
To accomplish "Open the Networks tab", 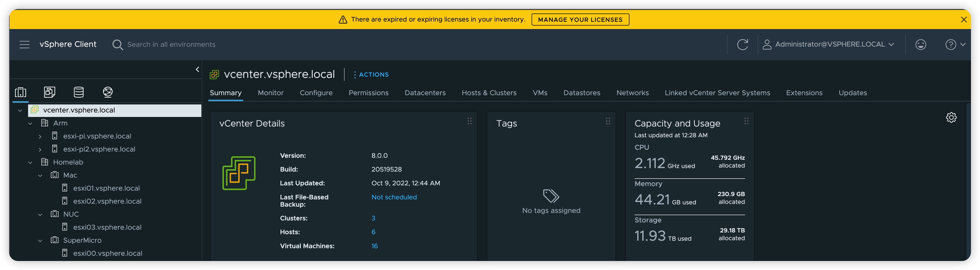I will (632, 93).
